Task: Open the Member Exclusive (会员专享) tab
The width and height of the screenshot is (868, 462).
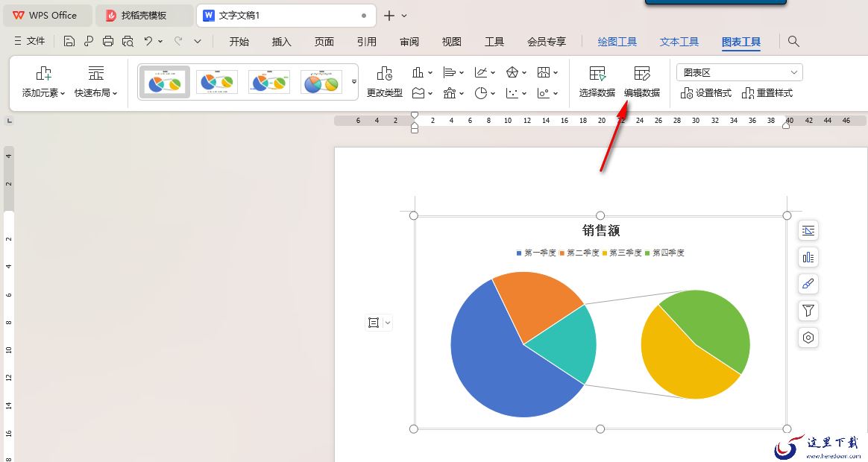Action: click(547, 42)
